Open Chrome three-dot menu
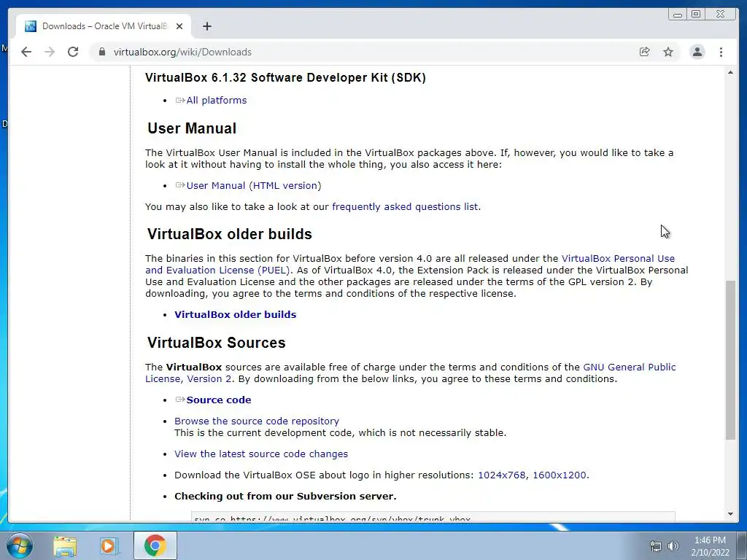 (x=721, y=52)
